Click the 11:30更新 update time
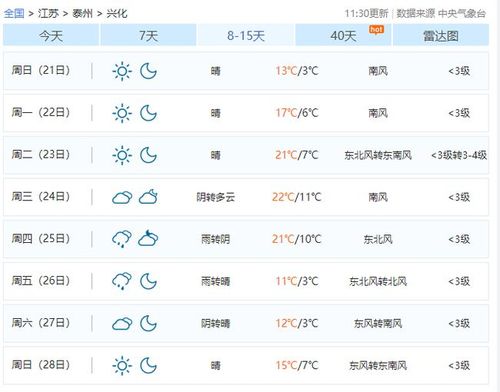Viewport: 500px width, 392px height. tap(366, 14)
